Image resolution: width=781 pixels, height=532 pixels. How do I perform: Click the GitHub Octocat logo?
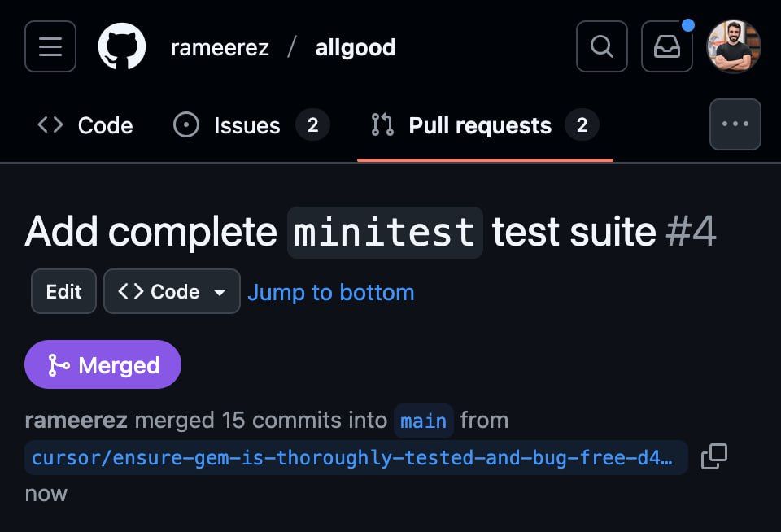point(122,46)
